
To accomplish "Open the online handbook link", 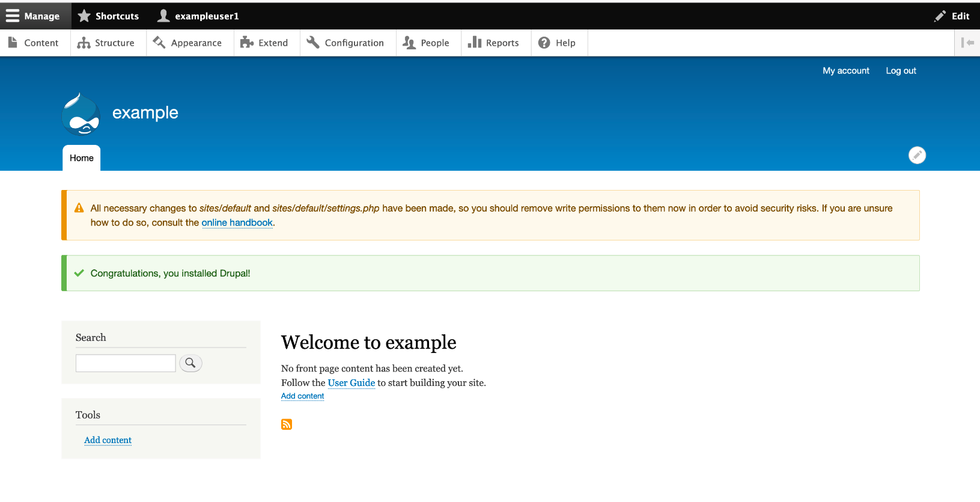I will tap(237, 222).
